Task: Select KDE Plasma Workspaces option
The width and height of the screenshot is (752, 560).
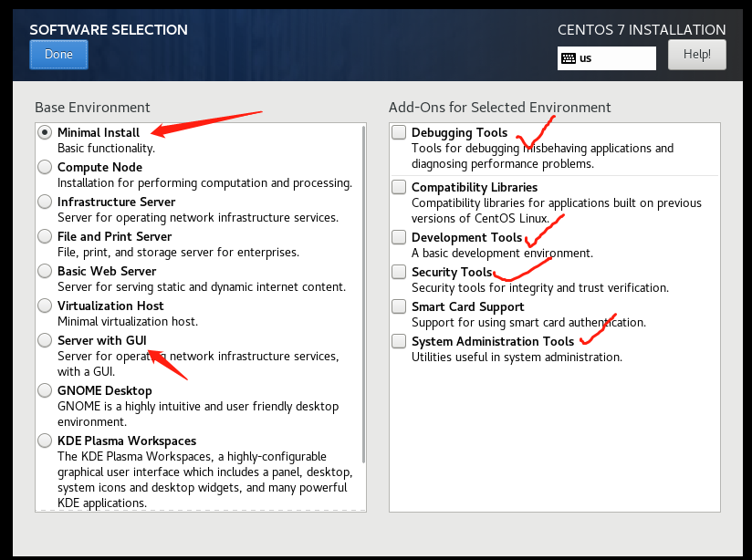Action: click(x=45, y=441)
